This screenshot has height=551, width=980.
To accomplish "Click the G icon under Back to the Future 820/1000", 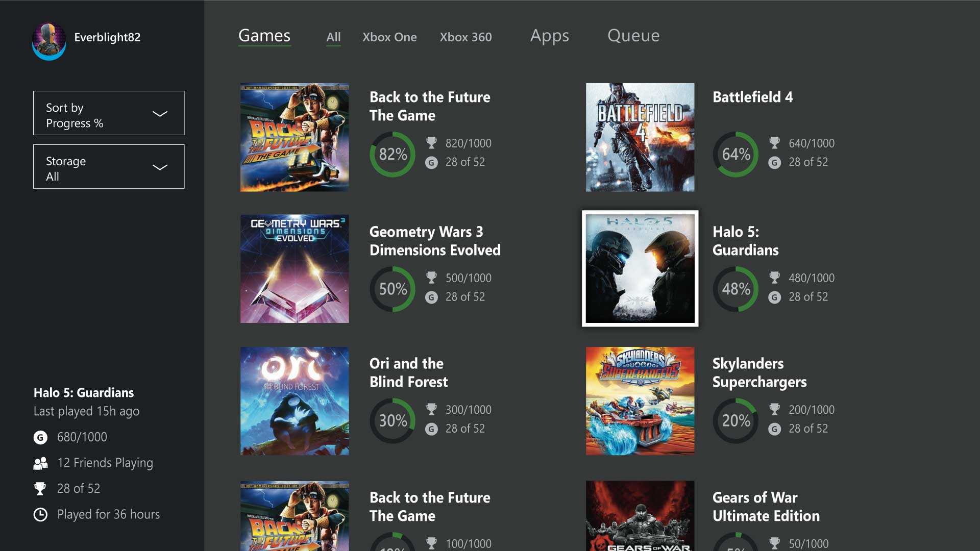I will pyautogui.click(x=431, y=163).
